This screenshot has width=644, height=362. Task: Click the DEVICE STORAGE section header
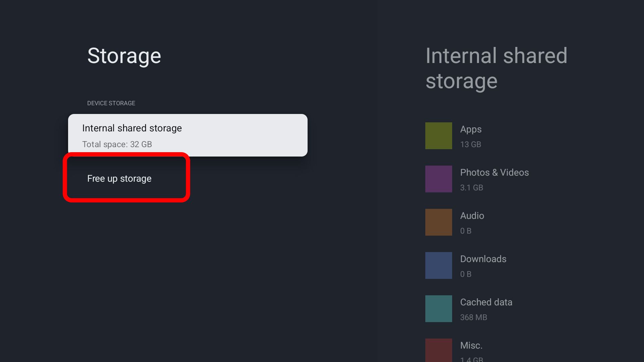111,103
